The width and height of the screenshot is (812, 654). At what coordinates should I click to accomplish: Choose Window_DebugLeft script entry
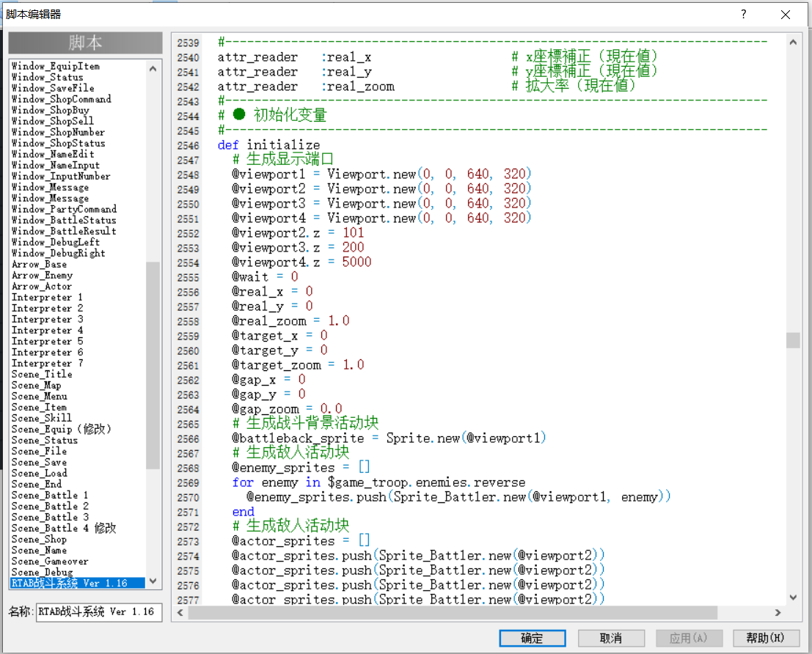click(x=56, y=243)
